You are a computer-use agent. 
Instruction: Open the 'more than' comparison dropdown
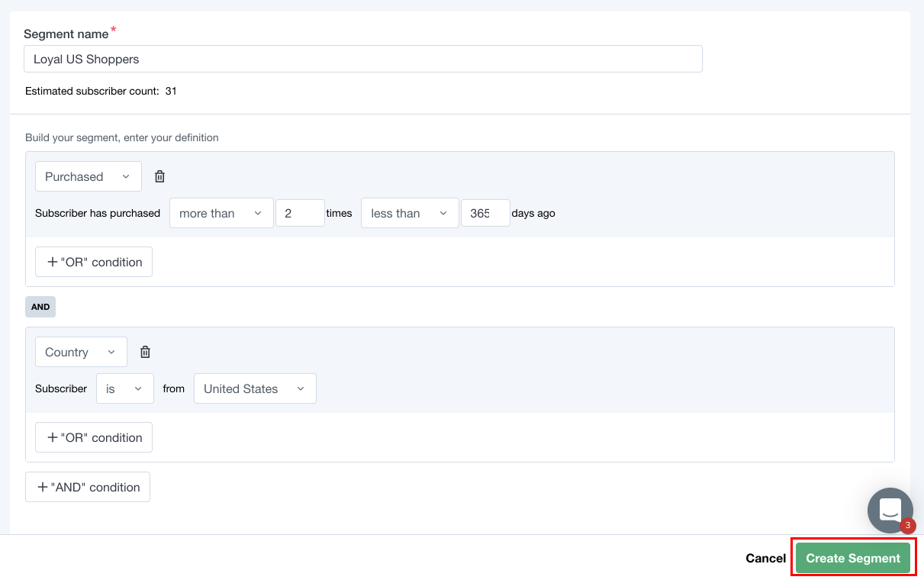221,213
